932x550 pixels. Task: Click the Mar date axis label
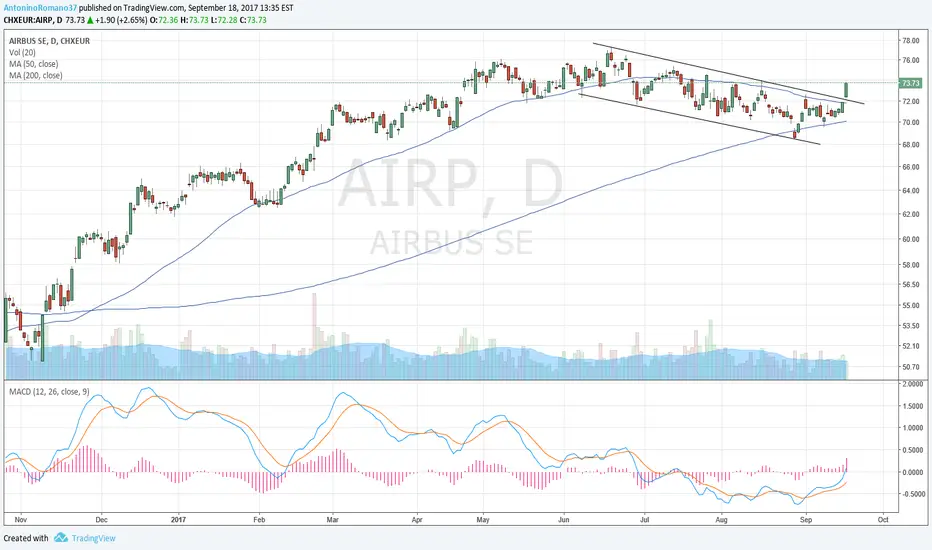pyautogui.click(x=332, y=520)
